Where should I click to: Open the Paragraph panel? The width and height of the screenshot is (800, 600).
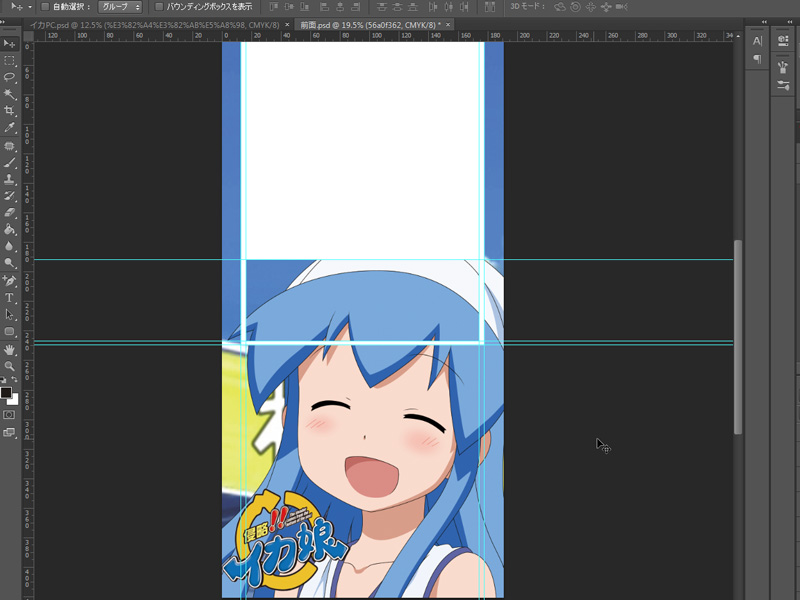click(x=758, y=59)
